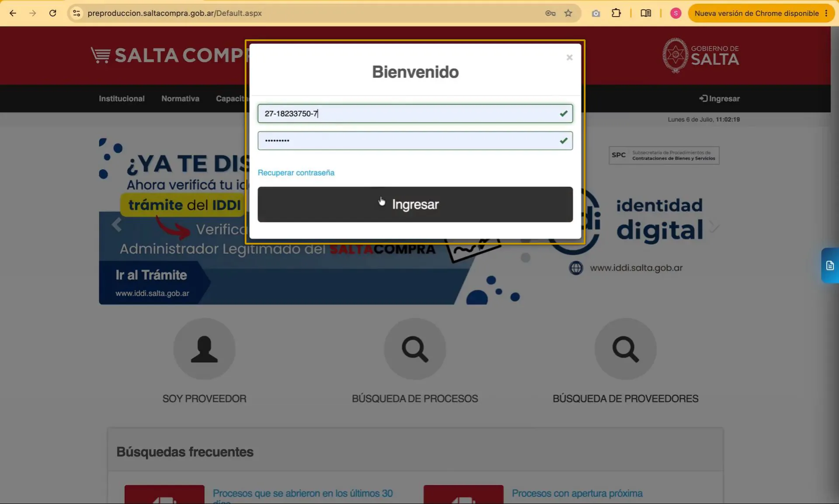The height and width of the screenshot is (504, 839).
Task: Open the Normativa menu
Action: pyautogui.click(x=180, y=99)
